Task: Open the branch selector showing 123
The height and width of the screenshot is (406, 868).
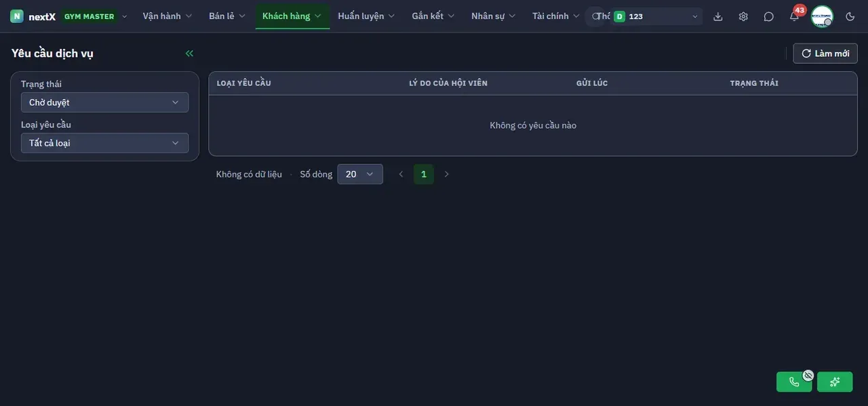Action: pos(656,16)
